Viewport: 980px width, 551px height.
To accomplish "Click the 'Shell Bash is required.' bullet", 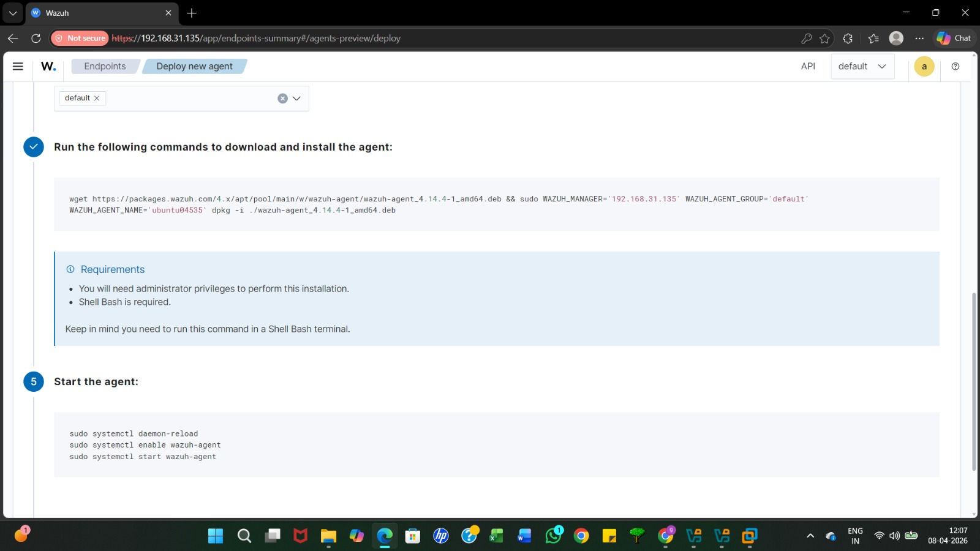I will click(125, 302).
